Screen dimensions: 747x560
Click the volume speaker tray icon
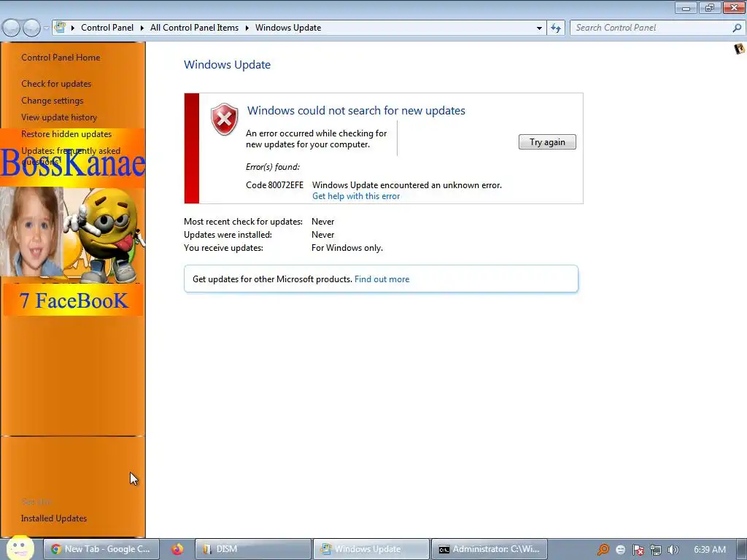[x=673, y=550]
